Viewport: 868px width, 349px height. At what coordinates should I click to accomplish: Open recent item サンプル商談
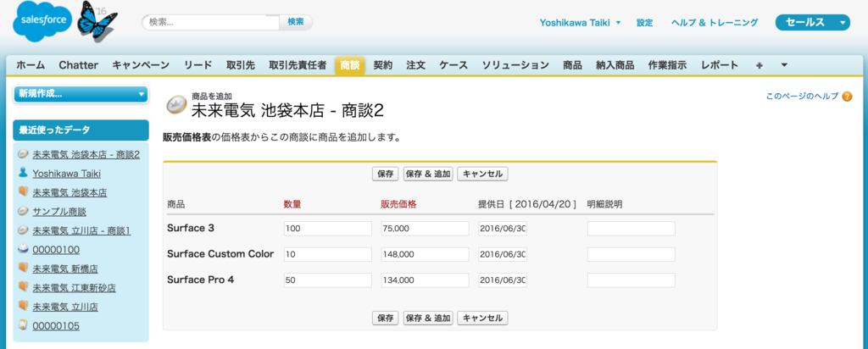pos(59,211)
